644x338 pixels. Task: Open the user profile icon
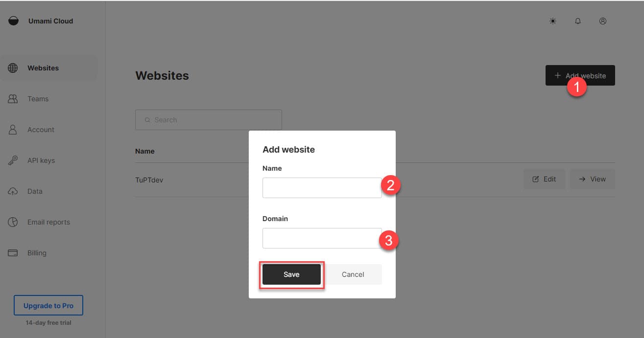point(603,21)
